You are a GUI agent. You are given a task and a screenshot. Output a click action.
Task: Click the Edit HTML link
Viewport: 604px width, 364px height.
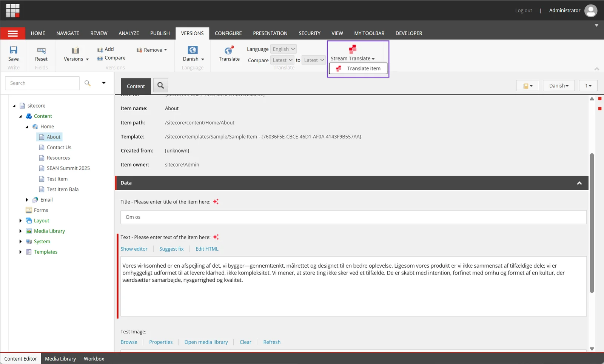[x=207, y=249]
